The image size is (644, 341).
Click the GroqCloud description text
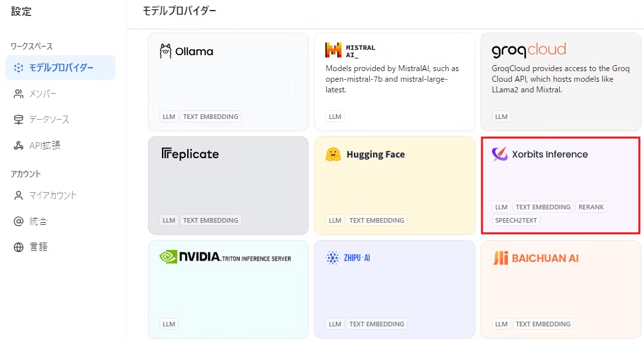560,79
